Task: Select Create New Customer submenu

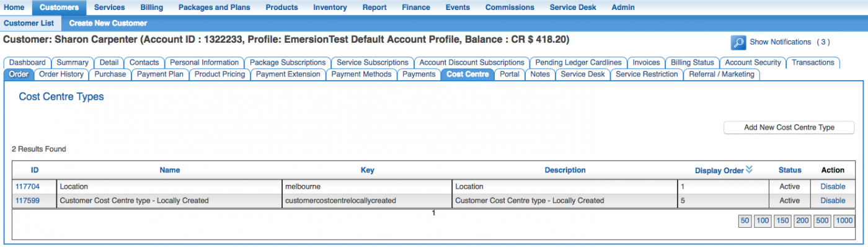Action: tap(108, 23)
